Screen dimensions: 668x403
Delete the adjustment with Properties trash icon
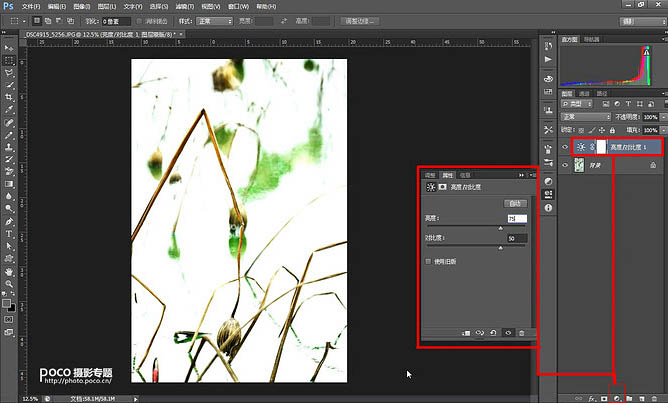coord(521,333)
